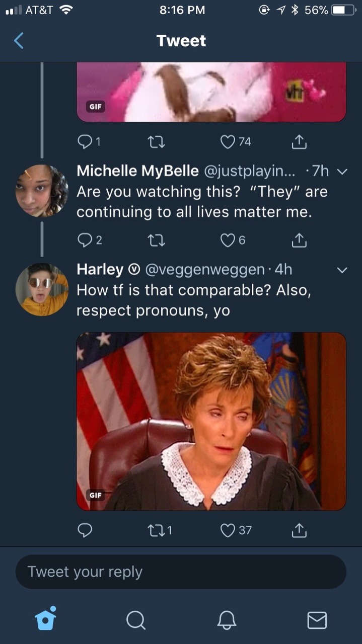Open the Notifications bell tab

click(x=226, y=620)
